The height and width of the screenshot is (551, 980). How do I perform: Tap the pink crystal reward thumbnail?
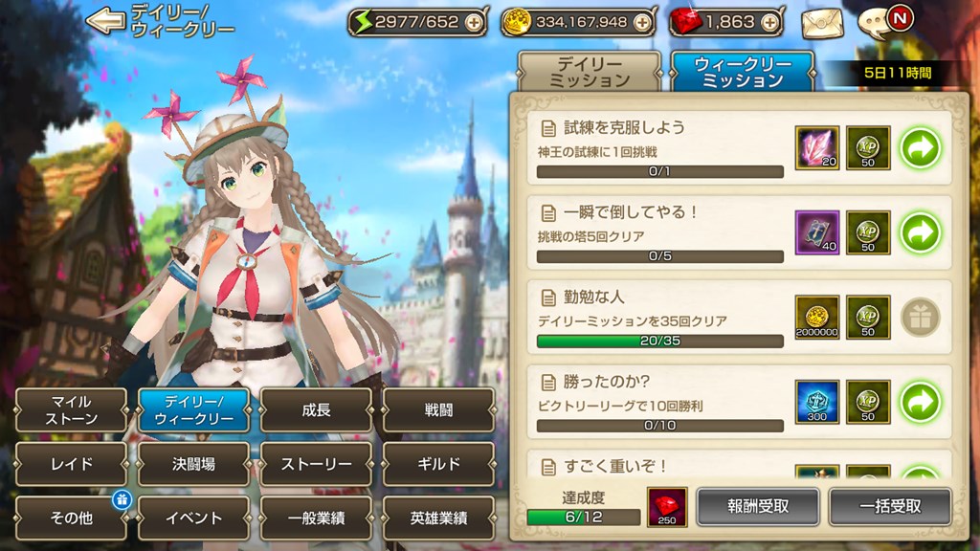817,148
